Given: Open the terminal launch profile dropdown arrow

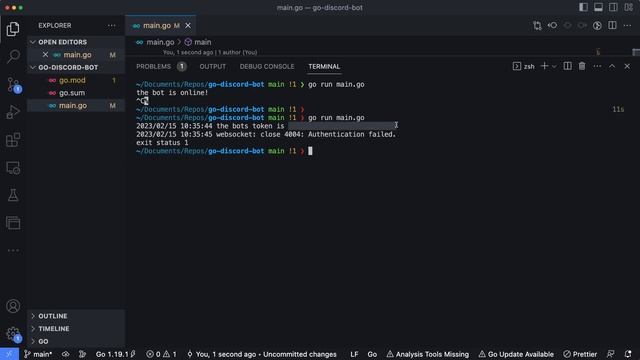Looking at the screenshot, I should tap(554, 67).
